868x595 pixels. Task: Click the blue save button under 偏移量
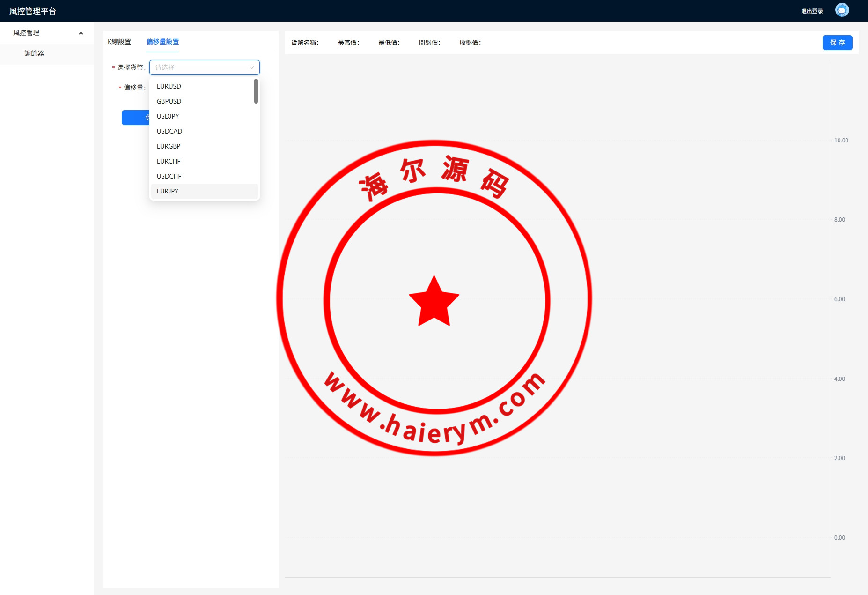tap(135, 118)
